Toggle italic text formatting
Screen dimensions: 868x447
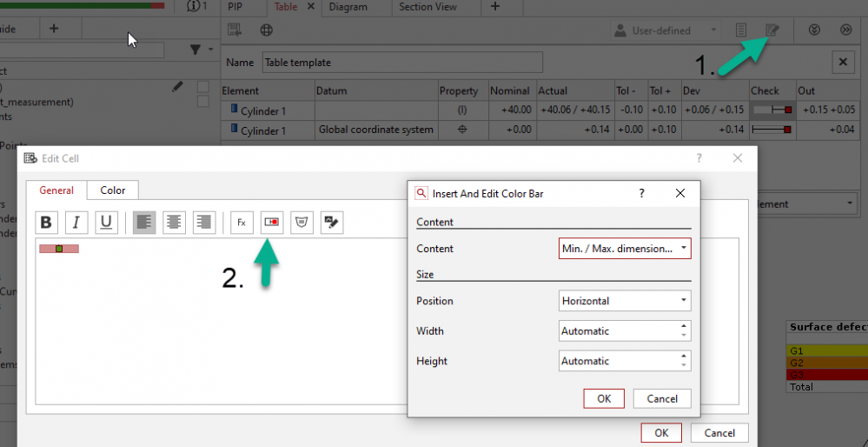(x=76, y=223)
